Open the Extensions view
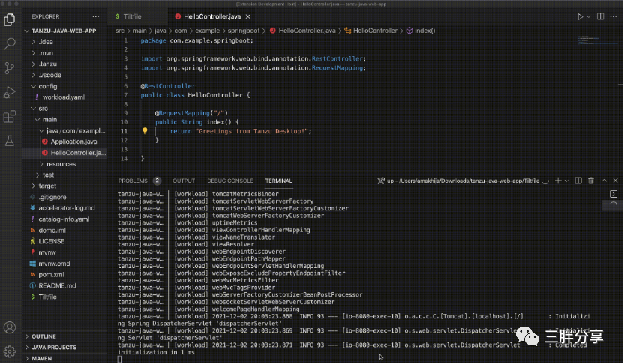Viewport: 624px width, 364px height. pyautogui.click(x=9, y=116)
